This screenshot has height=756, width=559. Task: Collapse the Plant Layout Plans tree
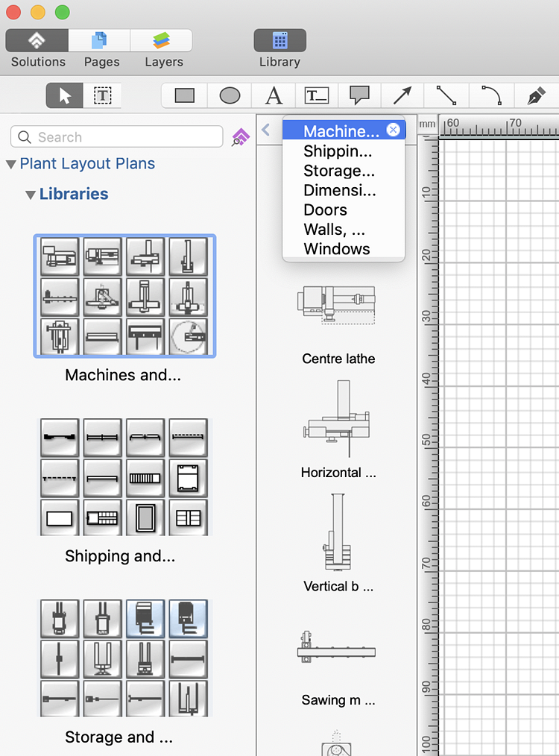[11, 165]
